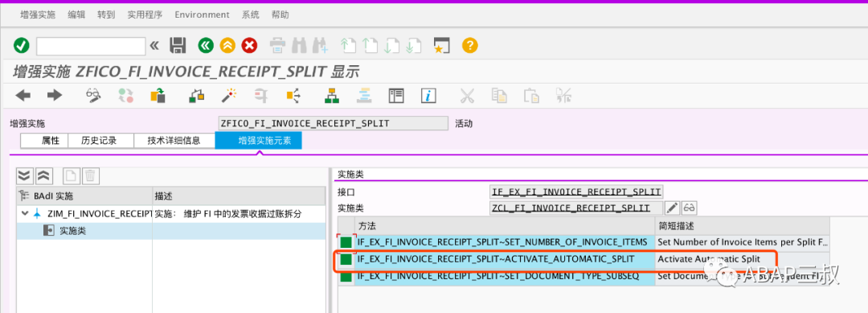Click the Activate magic wand icon
The image size is (868, 313).
228,96
